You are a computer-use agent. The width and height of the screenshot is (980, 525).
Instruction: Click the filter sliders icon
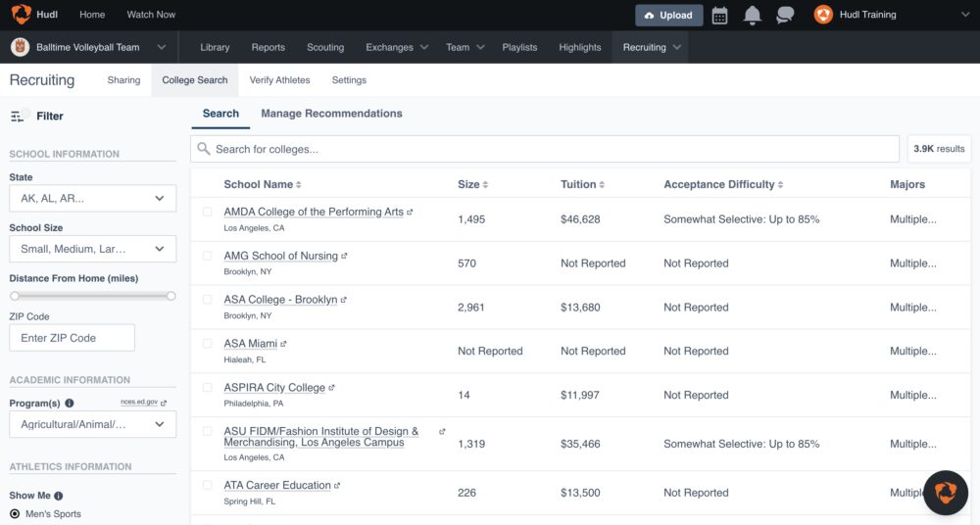click(x=18, y=117)
